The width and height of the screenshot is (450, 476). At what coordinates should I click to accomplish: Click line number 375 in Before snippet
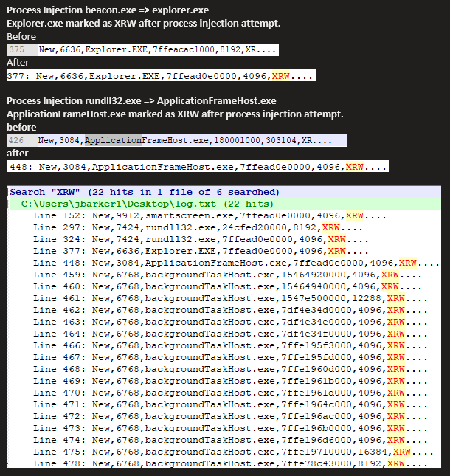point(16,49)
